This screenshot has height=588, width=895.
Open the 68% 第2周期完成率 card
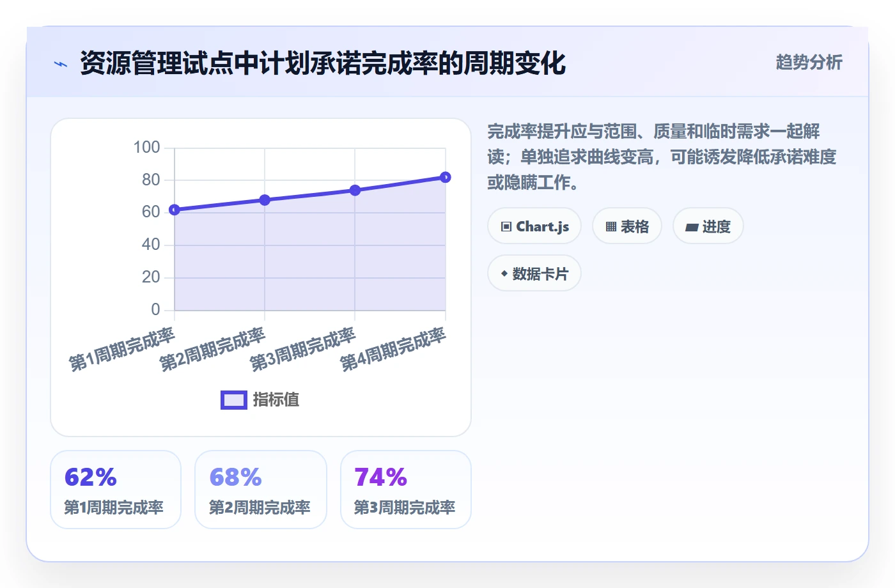(261, 490)
